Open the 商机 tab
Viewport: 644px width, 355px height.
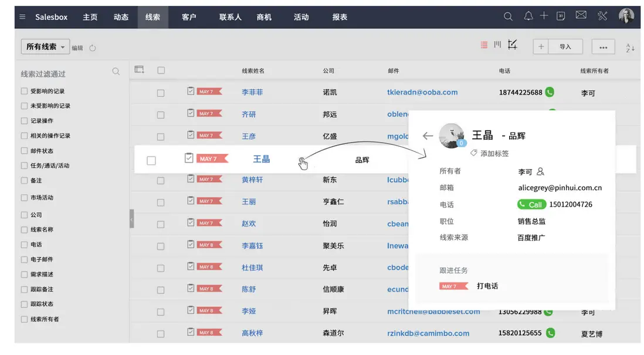coord(264,17)
